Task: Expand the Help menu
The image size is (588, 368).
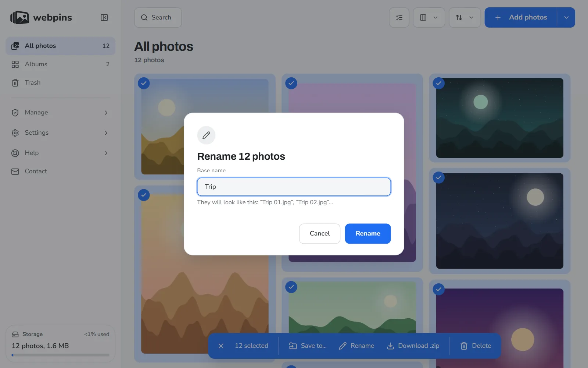Action: 60,153
